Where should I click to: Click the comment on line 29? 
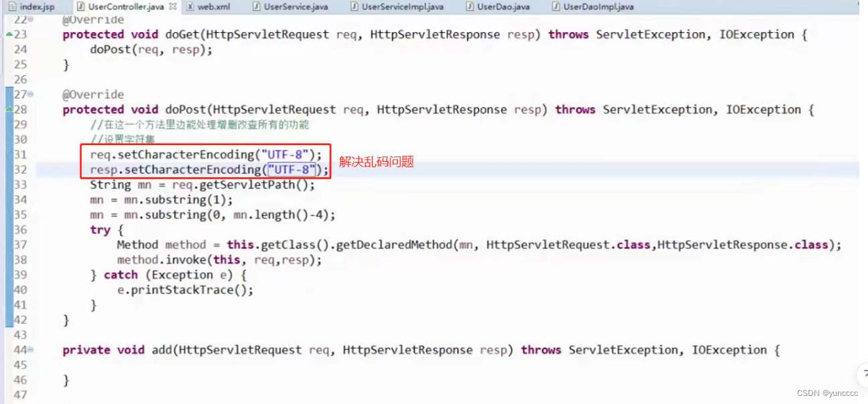[x=199, y=125]
